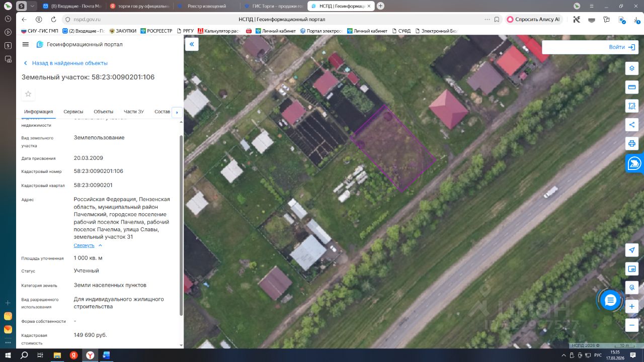
Task: Zoom in on the map
Action: pos(631,306)
